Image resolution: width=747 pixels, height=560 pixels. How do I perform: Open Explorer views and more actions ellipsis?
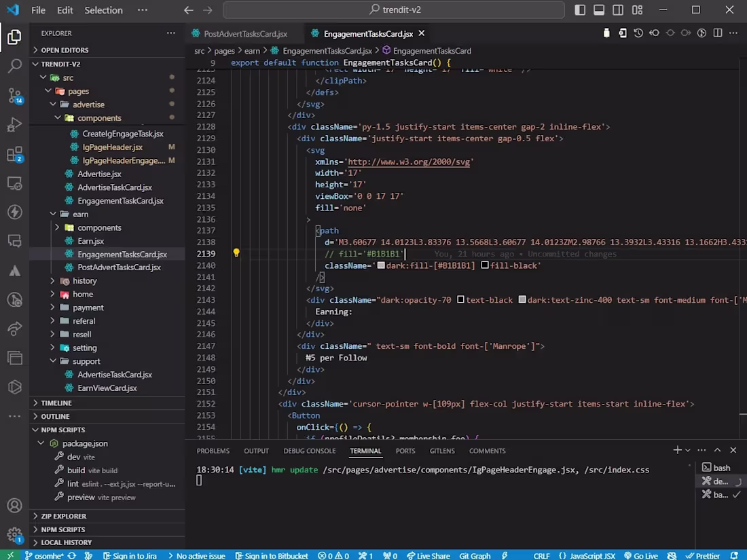coord(171,33)
